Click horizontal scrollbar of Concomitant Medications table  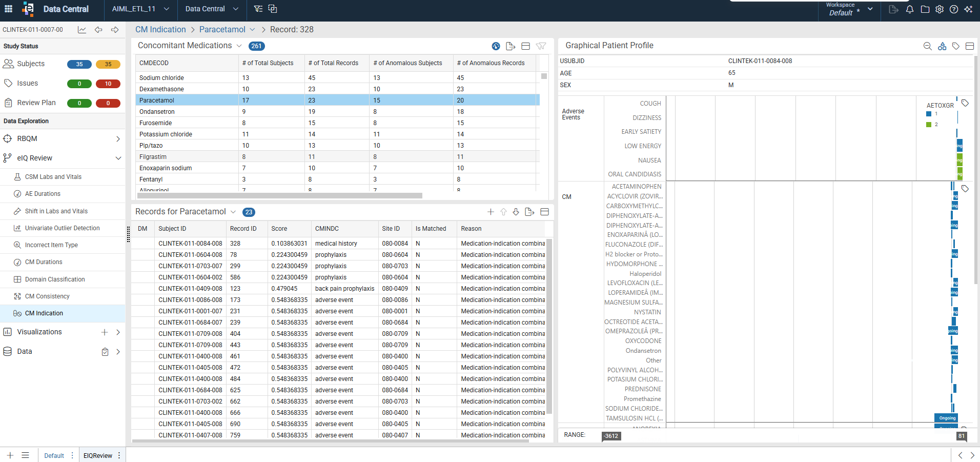point(280,196)
